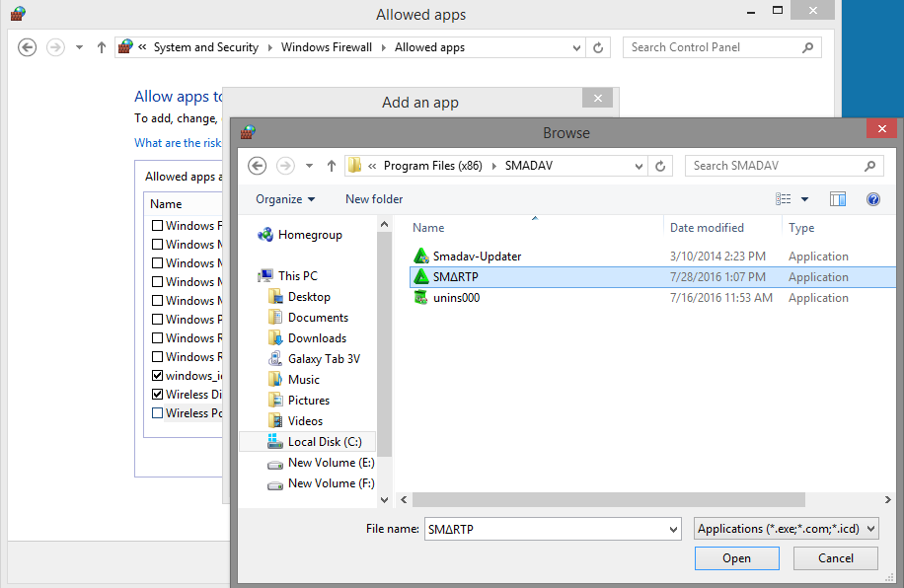Select the unins000 uninstaller icon
This screenshot has width=904, height=588.
point(421,298)
